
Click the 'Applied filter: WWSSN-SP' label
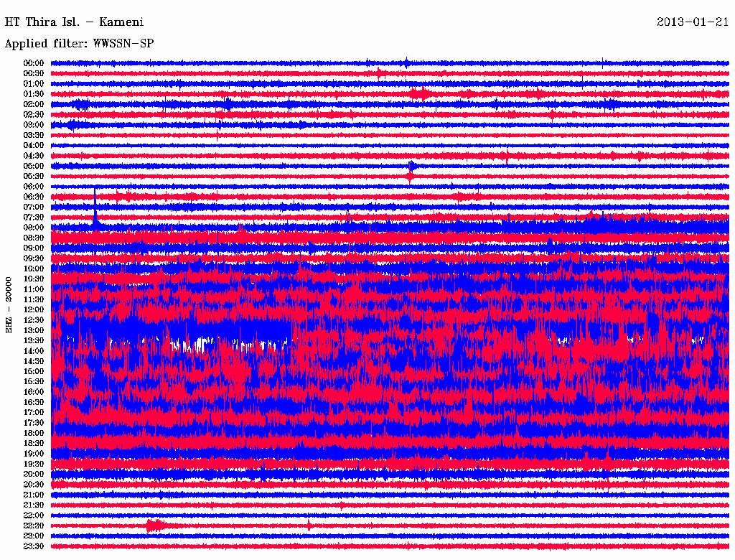(79, 44)
